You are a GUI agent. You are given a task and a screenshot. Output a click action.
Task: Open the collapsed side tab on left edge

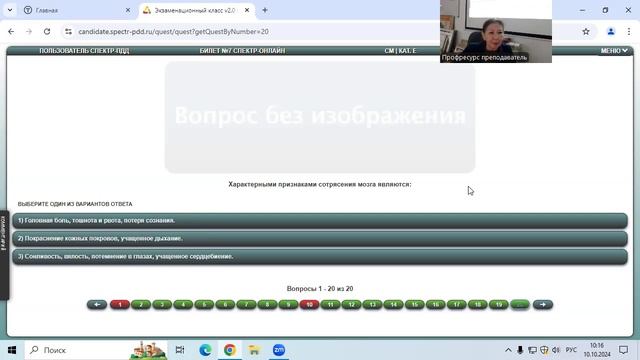pyautogui.click(x=4, y=255)
